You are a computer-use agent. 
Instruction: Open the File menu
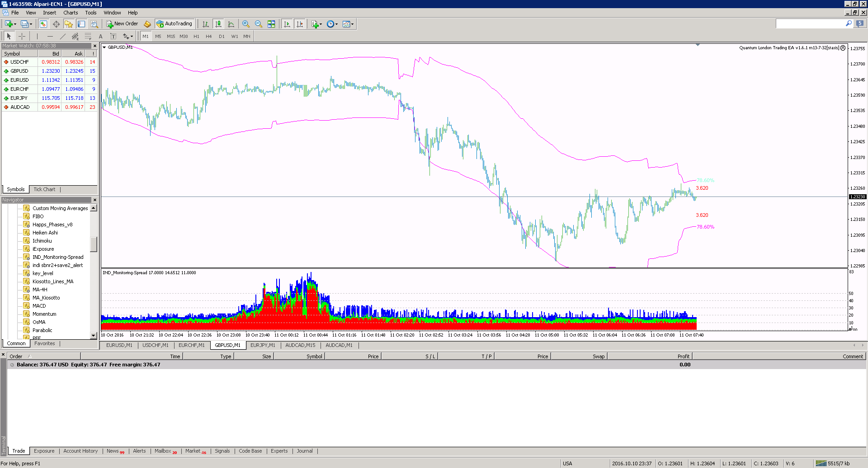(x=15, y=13)
